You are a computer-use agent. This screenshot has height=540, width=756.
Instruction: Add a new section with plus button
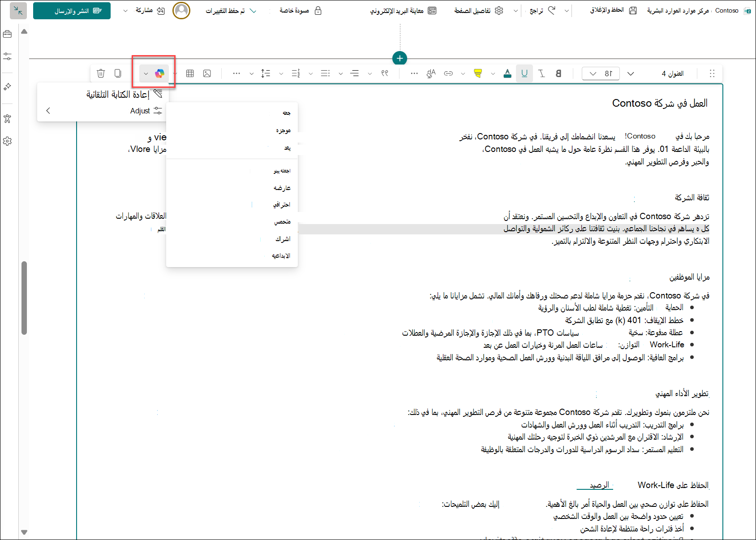399,58
